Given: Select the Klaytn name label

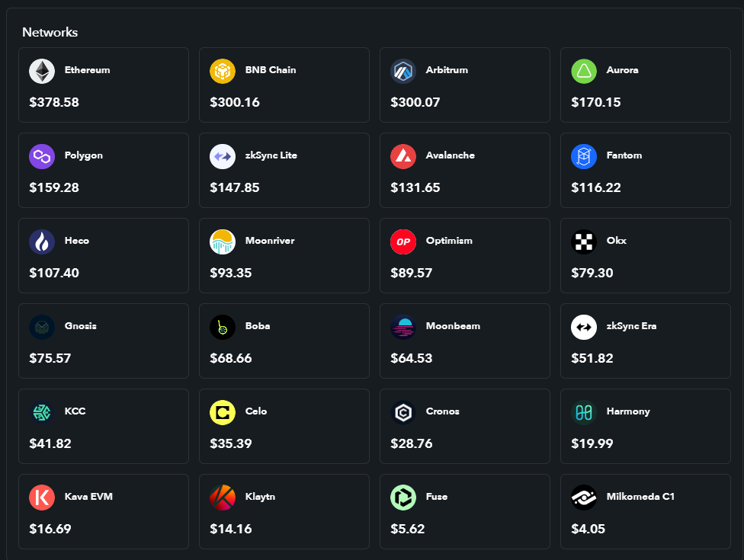Looking at the screenshot, I should [260, 497].
